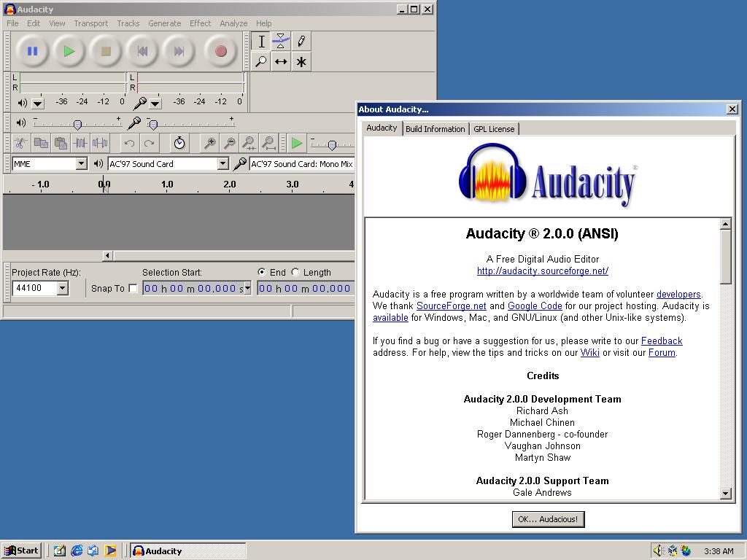This screenshot has width=747, height=560.
Task: Select the Length radio button
Action: 295,272
